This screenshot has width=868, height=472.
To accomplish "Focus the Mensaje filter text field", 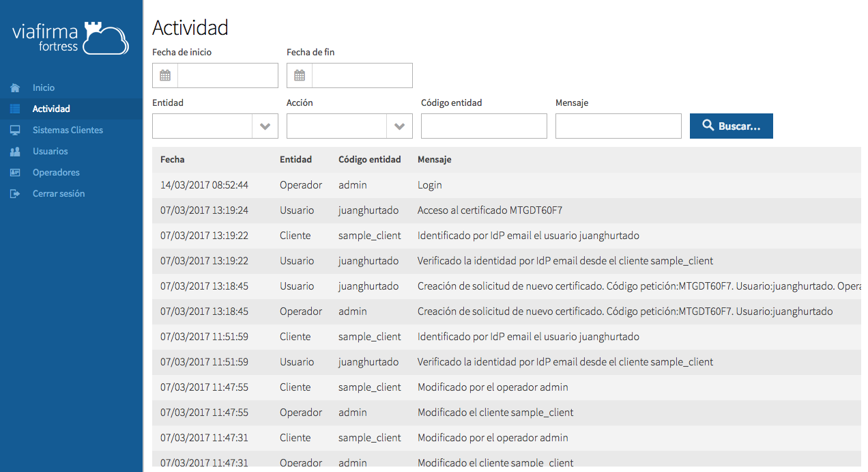I will click(x=618, y=126).
